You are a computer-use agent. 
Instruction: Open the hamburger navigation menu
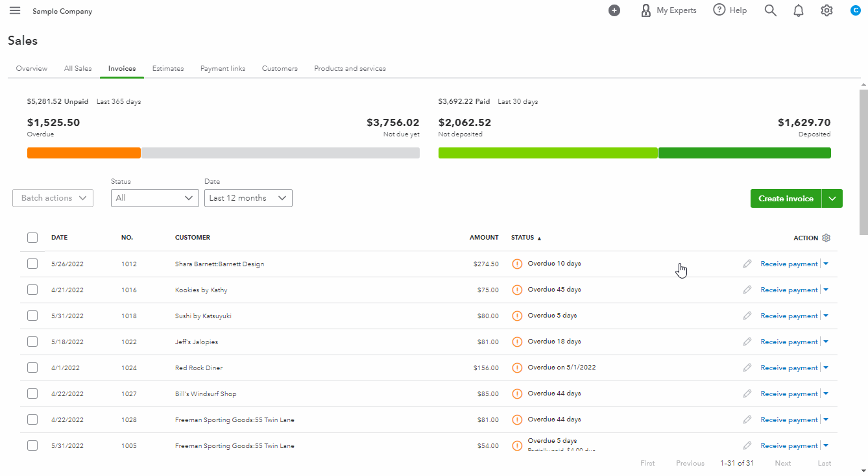(x=15, y=10)
